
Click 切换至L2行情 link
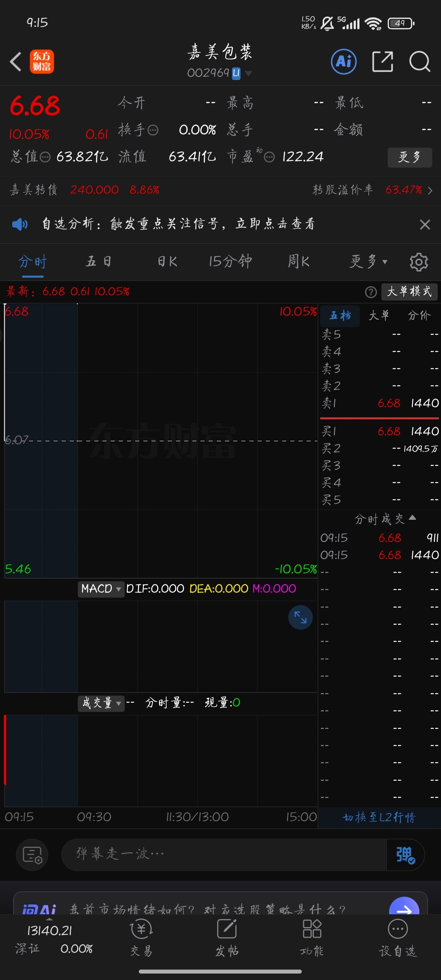379,817
